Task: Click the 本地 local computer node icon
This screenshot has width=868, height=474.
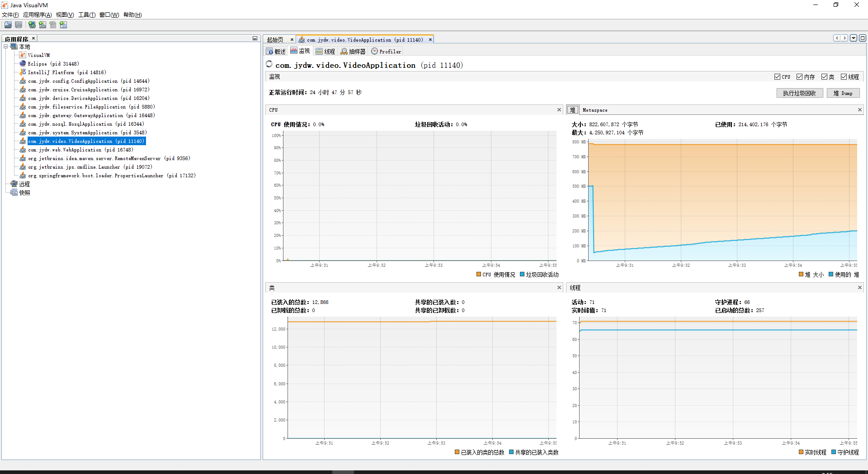Action: point(14,47)
